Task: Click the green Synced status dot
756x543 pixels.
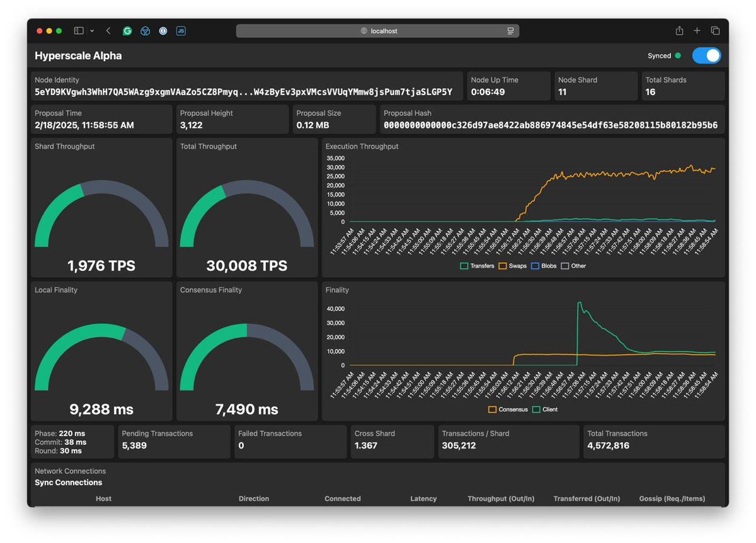Action: 678,55
